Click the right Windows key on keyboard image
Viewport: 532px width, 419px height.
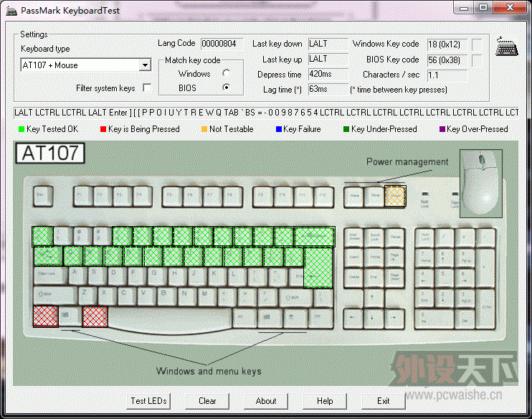[x=269, y=318]
